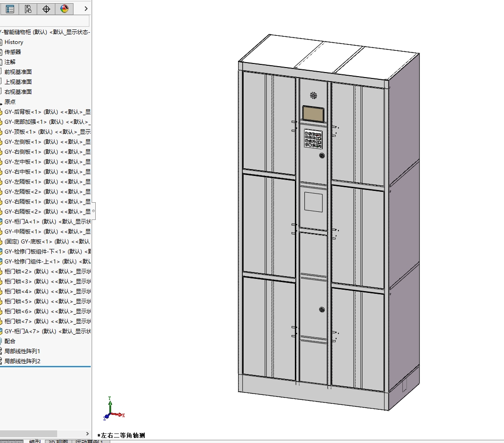Select the top-level 智能储物柜 assembly node
504x443 pixels.
click(x=45, y=32)
